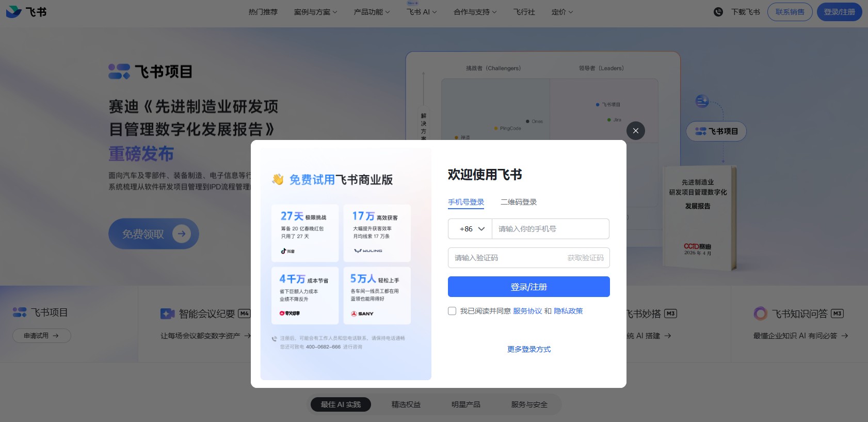Click arrow next to 最懂企业知识 AI 有问必答
The image size is (868, 422).
845,336
